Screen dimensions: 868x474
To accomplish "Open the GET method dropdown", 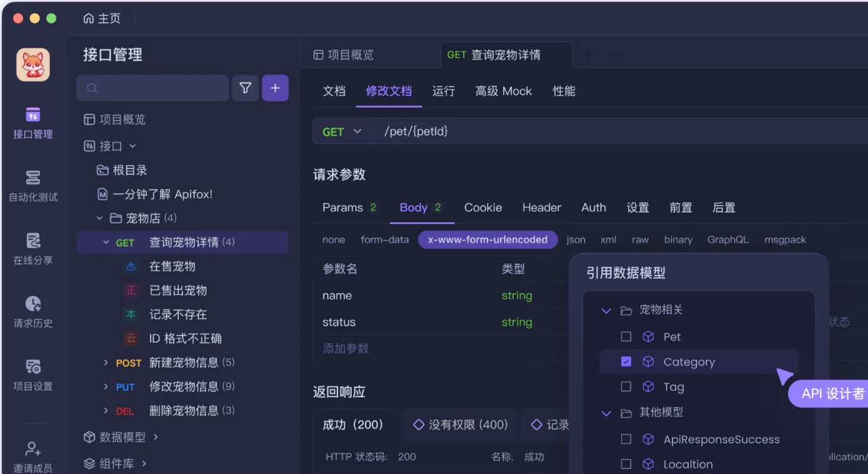I will (x=342, y=132).
